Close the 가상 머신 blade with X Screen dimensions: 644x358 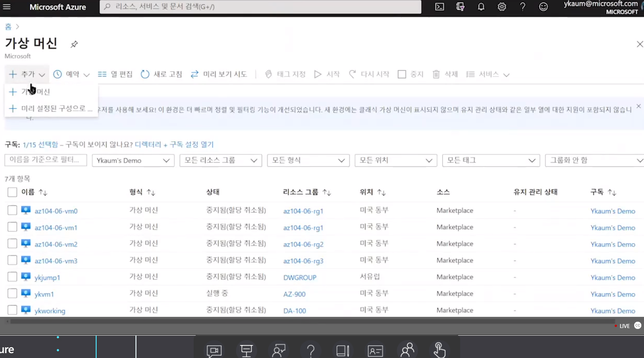point(640,44)
